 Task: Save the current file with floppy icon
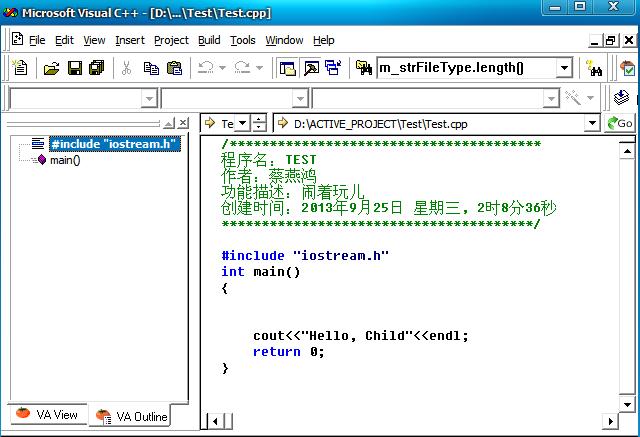[75, 68]
